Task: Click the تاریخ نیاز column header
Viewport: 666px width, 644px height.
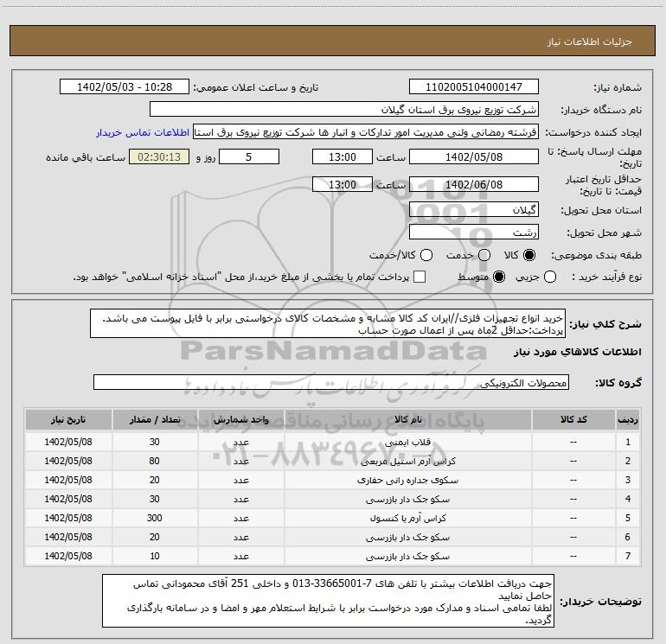Action: point(68,419)
